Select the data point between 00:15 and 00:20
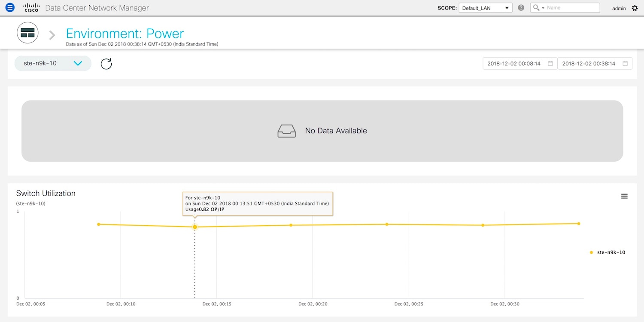The width and height of the screenshot is (644, 322). point(291,225)
